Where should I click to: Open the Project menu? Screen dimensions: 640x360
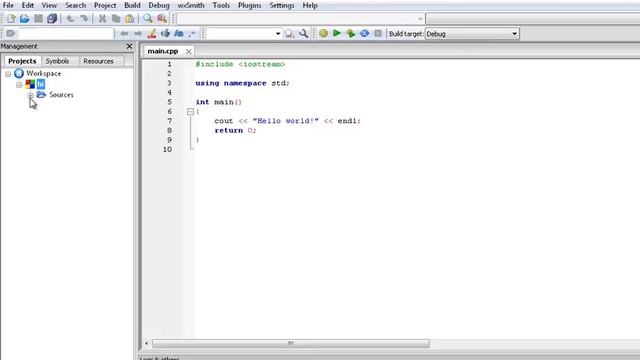click(x=105, y=5)
